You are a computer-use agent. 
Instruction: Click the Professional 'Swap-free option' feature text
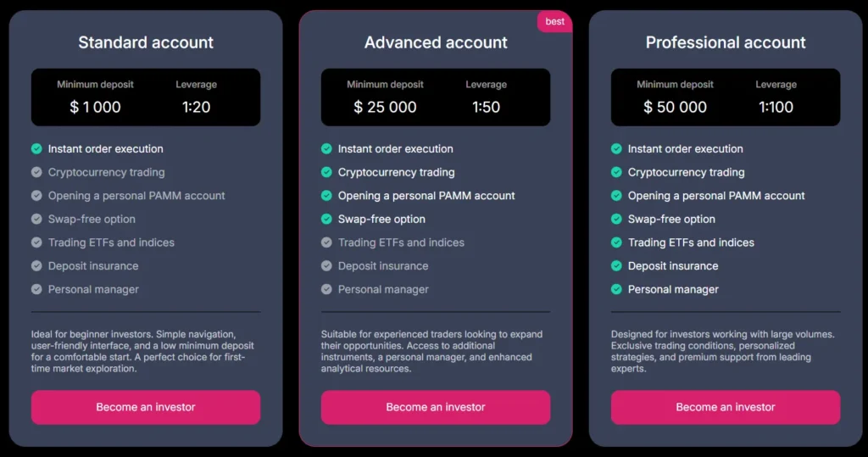tap(671, 219)
